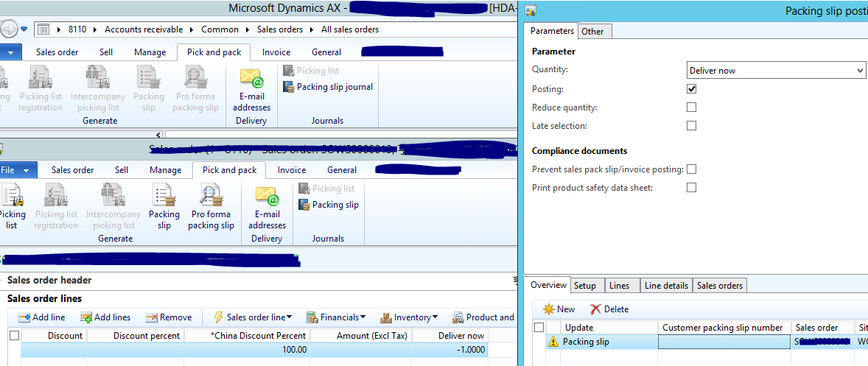Enable Late selection checkbox
Viewport: 868px width, 366px height.
tap(691, 125)
